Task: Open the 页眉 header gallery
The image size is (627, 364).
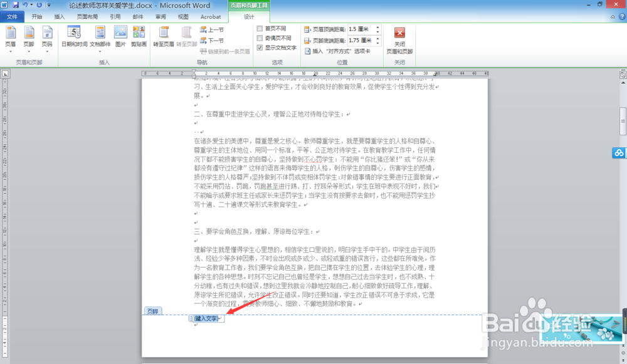Action: 11,39
